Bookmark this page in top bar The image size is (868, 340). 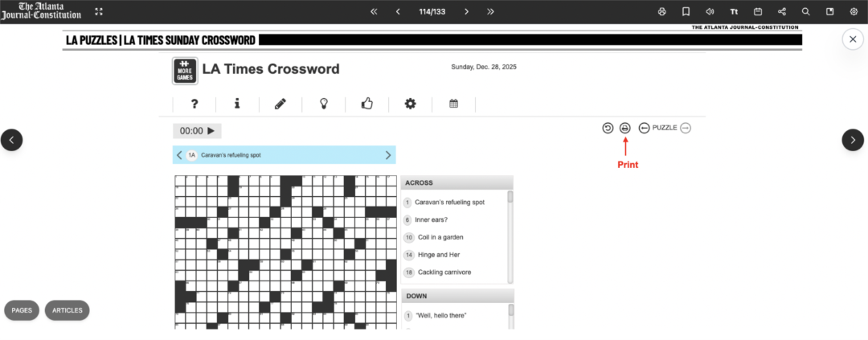coord(686,12)
